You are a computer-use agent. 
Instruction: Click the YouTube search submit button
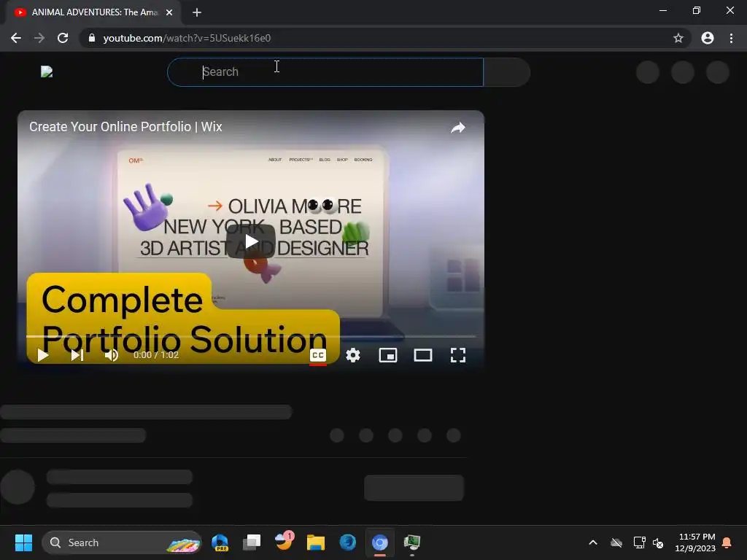point(507,72)
